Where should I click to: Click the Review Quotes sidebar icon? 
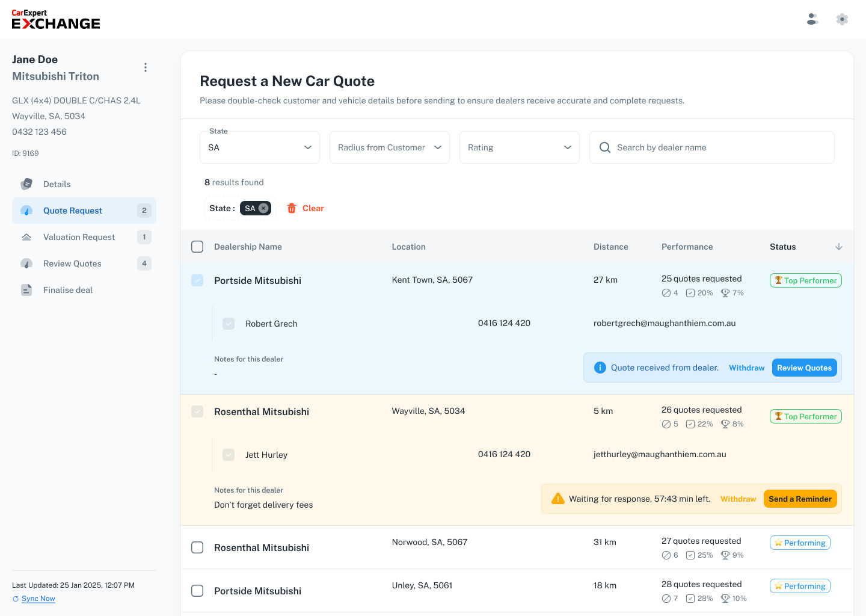(26, 263)
